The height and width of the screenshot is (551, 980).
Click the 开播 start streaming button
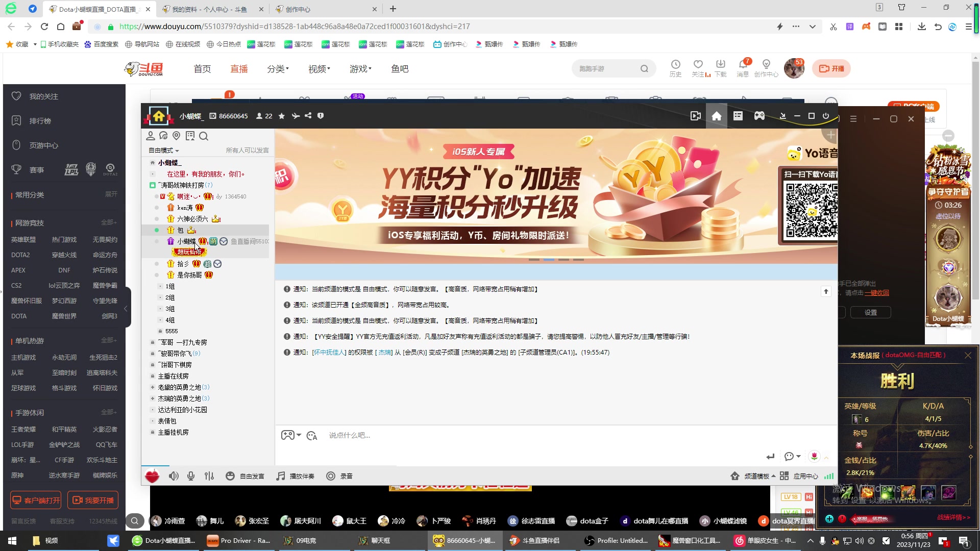(831, 68)
